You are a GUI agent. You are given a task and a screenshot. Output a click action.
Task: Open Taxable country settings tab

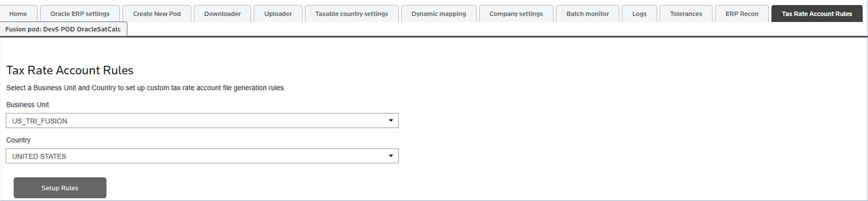click(352, 13)
